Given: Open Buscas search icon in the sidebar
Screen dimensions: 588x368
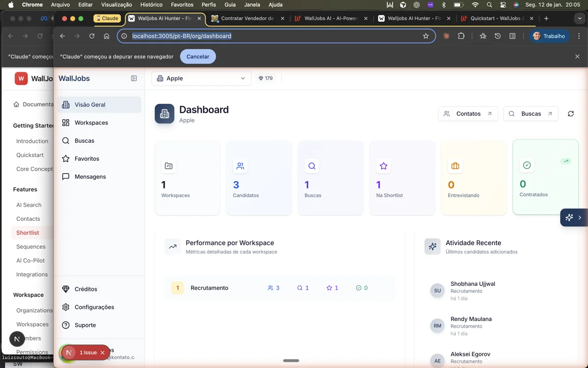Looking at the screenshot, I should pyautogui.click(x=66, y=140).
